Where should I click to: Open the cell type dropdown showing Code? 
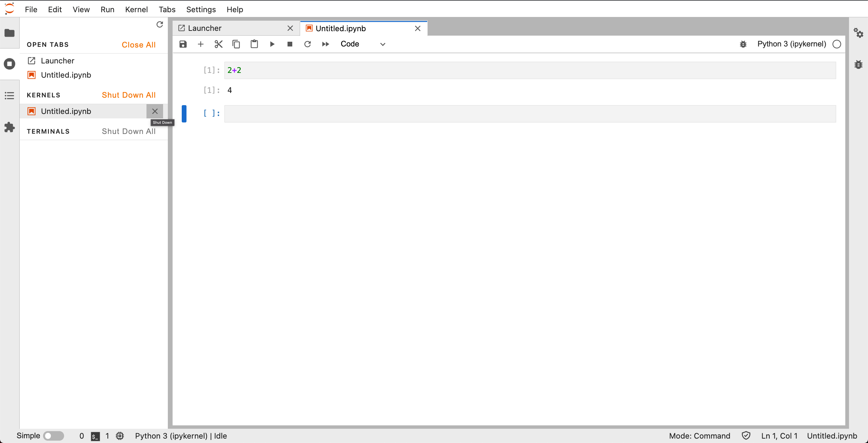pyautogui.click(x=363, y=44)
